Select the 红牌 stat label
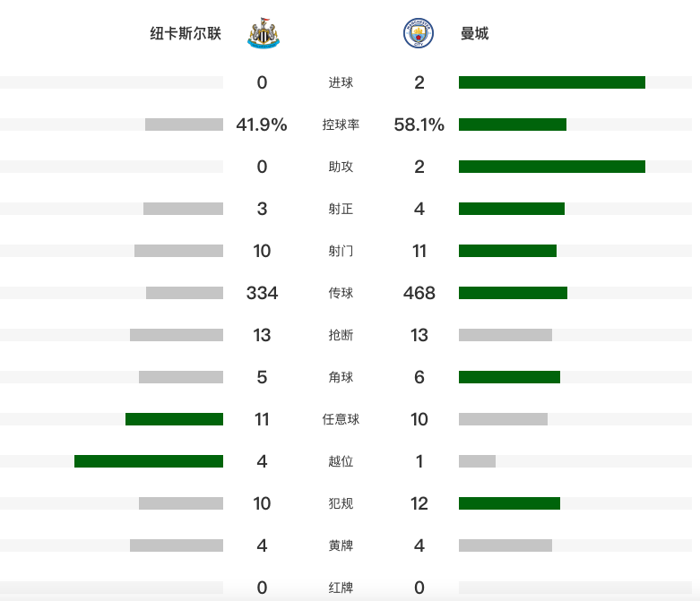Image resolution: width=700 pixels, height=601 pixels. tap(341, 588)
